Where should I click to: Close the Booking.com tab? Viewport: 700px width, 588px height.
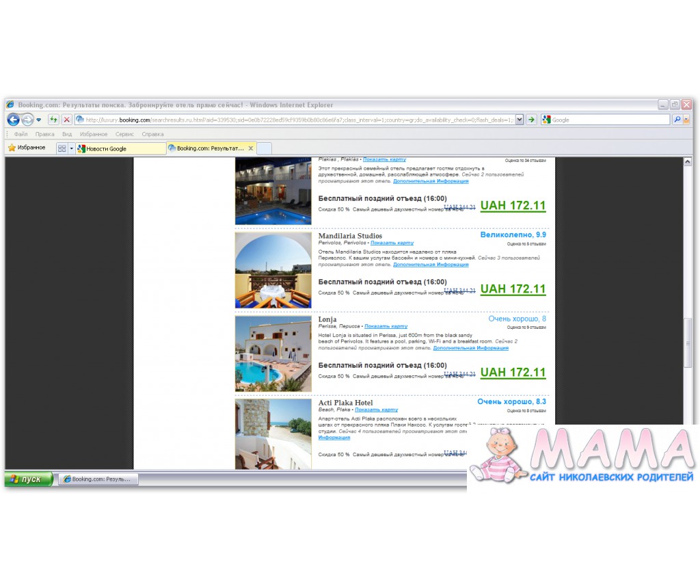(x=251, y=148)
